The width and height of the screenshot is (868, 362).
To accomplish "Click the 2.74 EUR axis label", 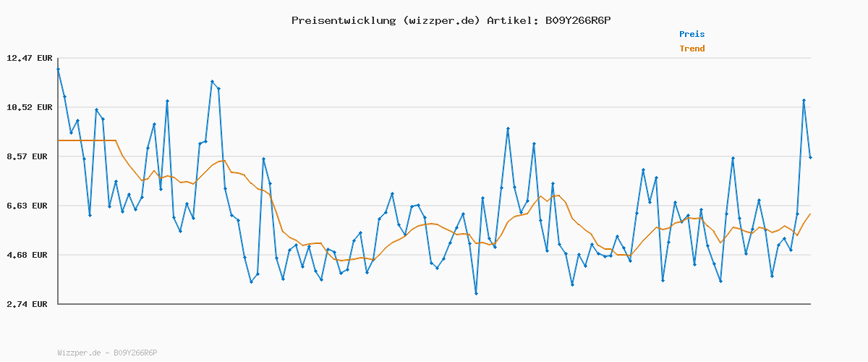I will tap(29, 304).
